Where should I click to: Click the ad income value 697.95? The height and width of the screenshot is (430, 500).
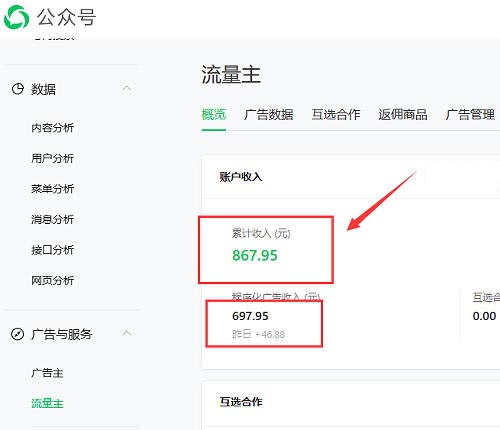tap(250, 316)
